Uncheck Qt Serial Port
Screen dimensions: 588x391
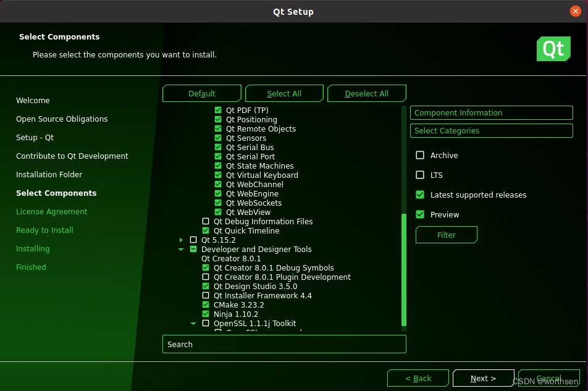coord(218,156)
